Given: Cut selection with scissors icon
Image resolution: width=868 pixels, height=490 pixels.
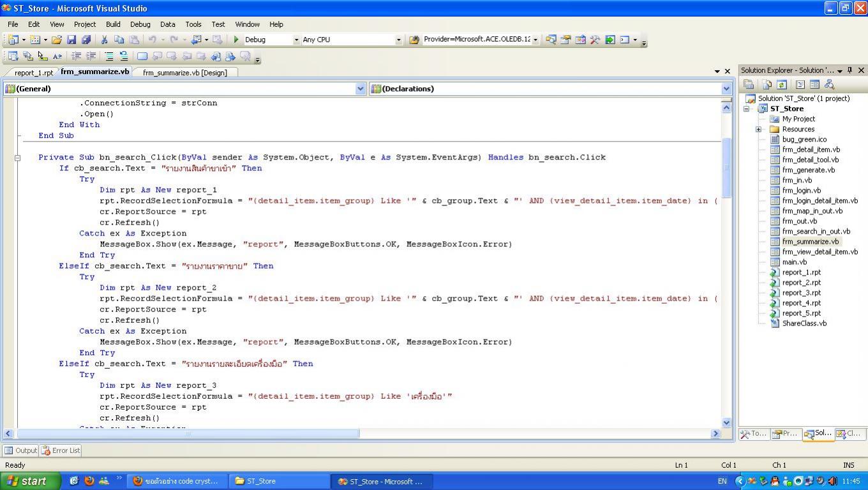Looking at the screenshot, I should [105, 40].
